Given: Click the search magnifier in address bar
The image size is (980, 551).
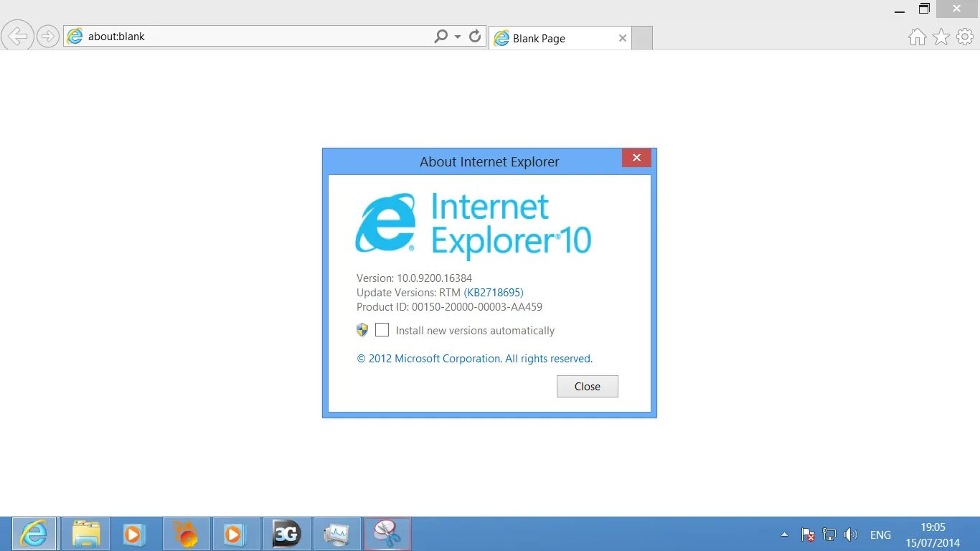Looking at the screenshot, I should (x=440, y=36).
